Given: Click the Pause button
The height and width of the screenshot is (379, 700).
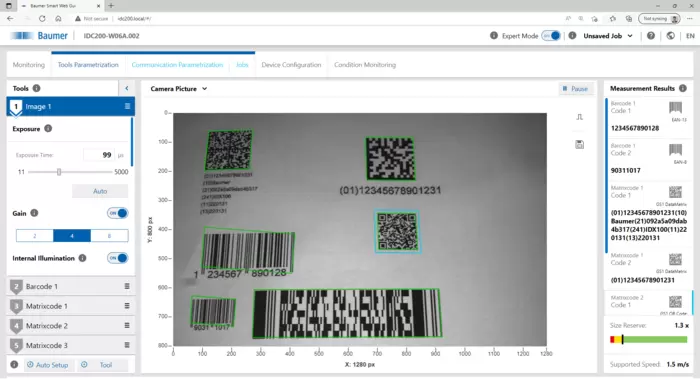Looking at the screenshot, I should click(575, 89).
